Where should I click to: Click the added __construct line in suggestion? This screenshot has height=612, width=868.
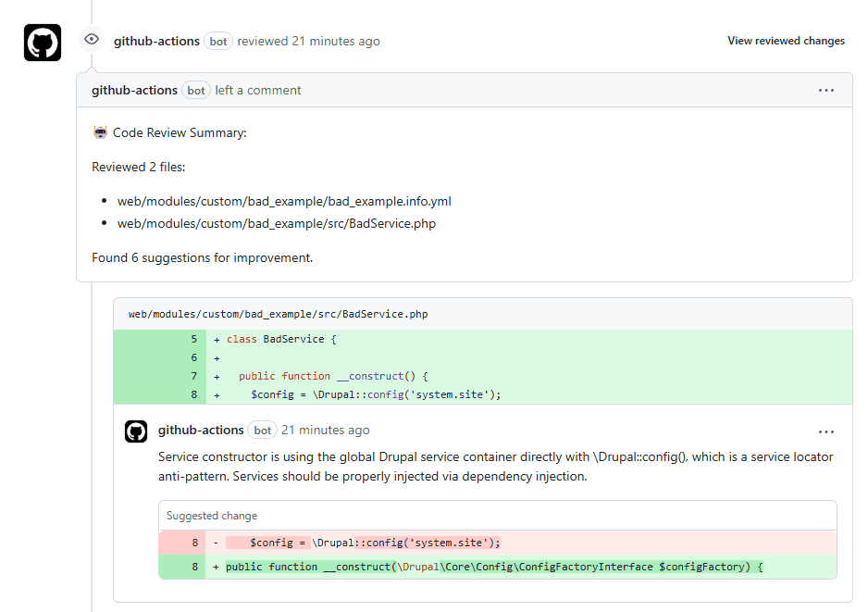click(x=498, y=567)
